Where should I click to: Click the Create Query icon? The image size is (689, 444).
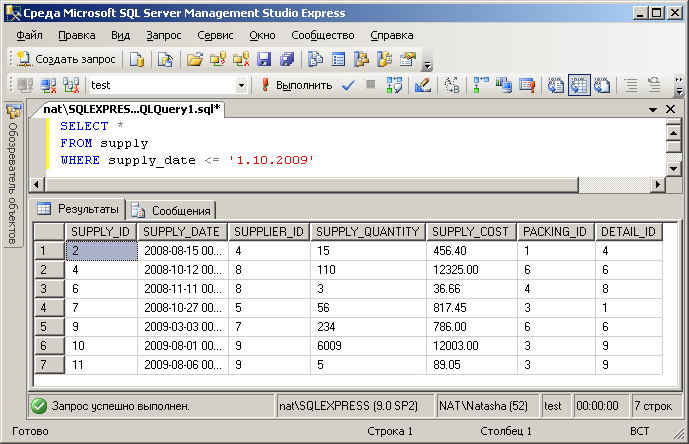point(24,59)
